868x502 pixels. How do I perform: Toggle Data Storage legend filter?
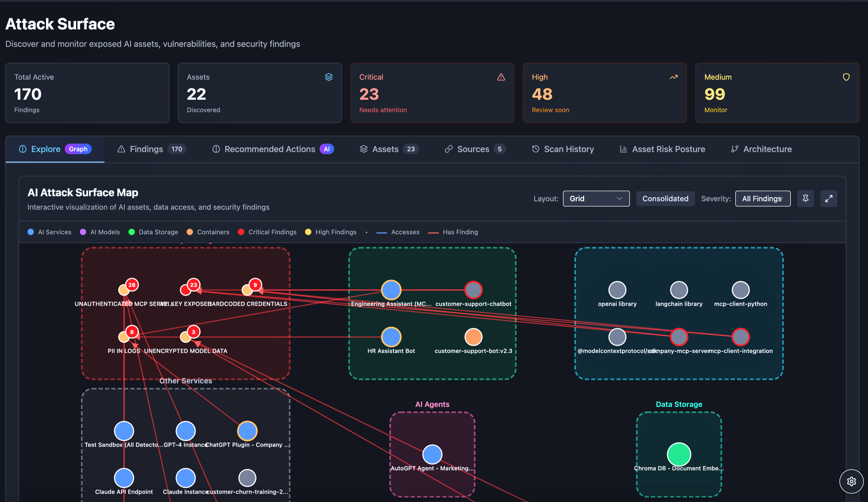[153, 232]
